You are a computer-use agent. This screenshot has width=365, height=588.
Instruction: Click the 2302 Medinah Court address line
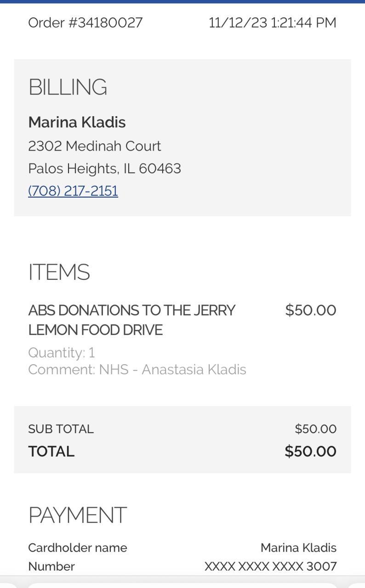pos(94,146)
